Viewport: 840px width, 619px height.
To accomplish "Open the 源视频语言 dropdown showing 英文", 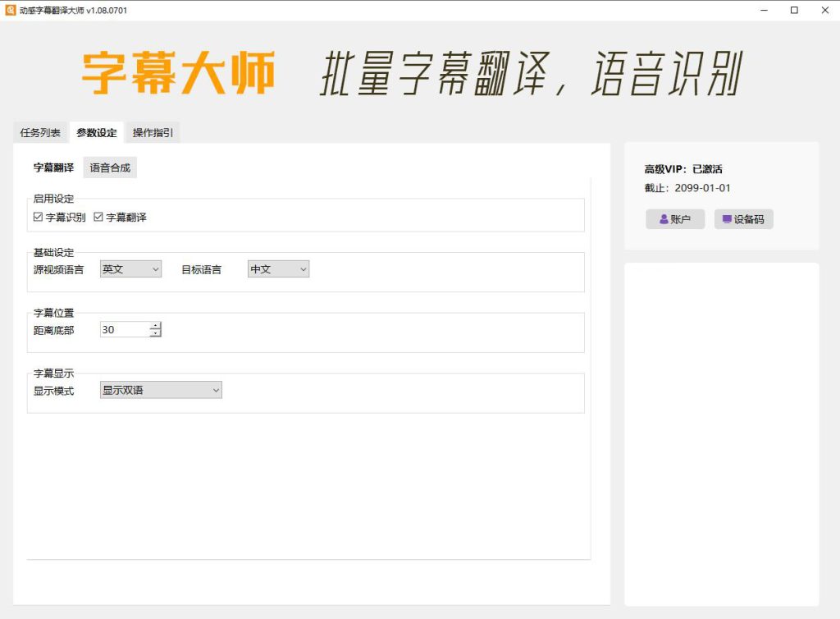I will (130, 269).
